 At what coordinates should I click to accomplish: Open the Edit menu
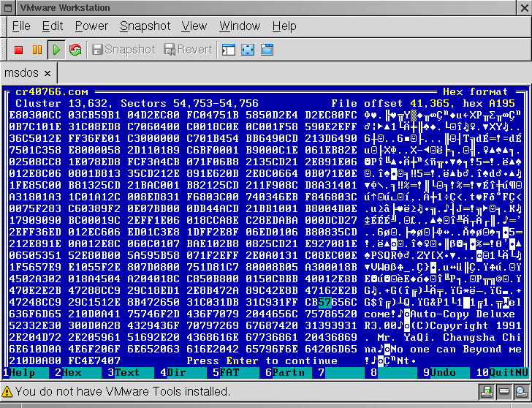click(x=53, y=26)
